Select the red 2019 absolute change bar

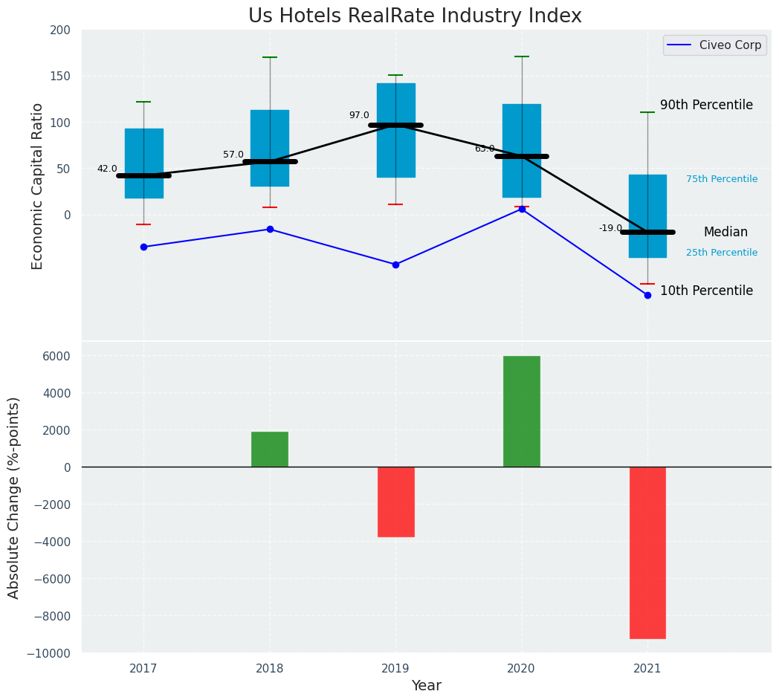click(395, 502)
